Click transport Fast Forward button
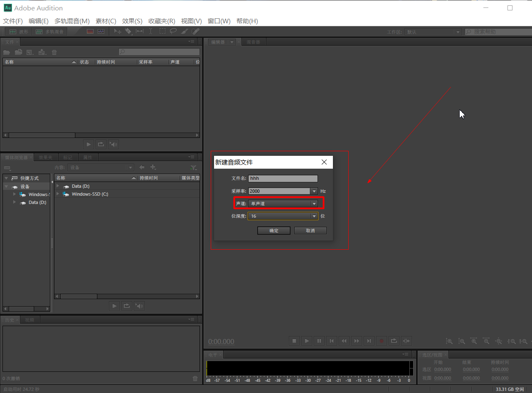The image size is (532, 393). tap(357, 341)
